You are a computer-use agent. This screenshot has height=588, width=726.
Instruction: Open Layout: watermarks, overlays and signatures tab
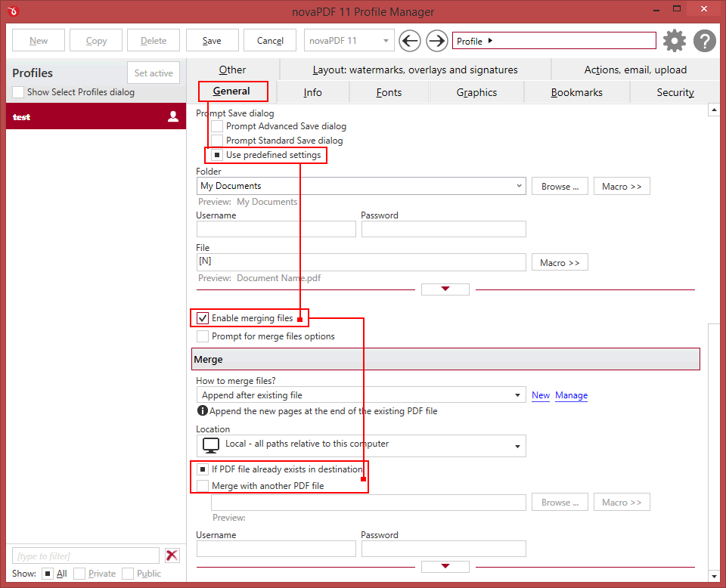click(415, 70)
